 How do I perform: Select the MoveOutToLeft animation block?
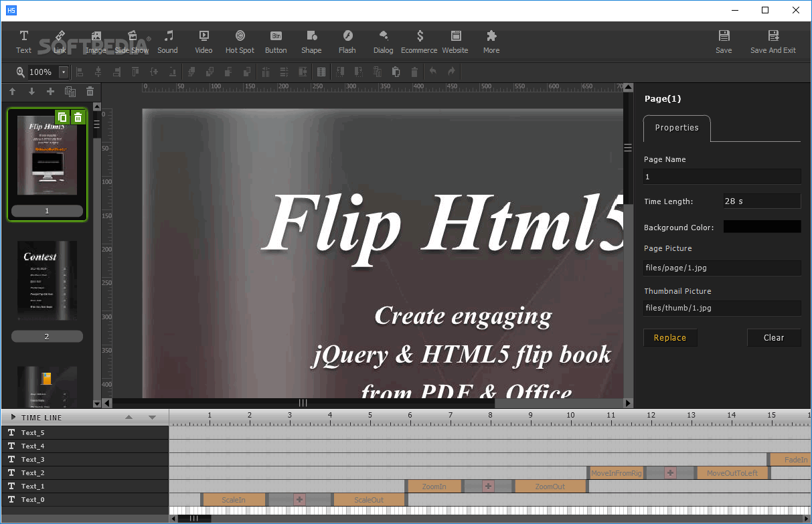(x=732, y=473)
